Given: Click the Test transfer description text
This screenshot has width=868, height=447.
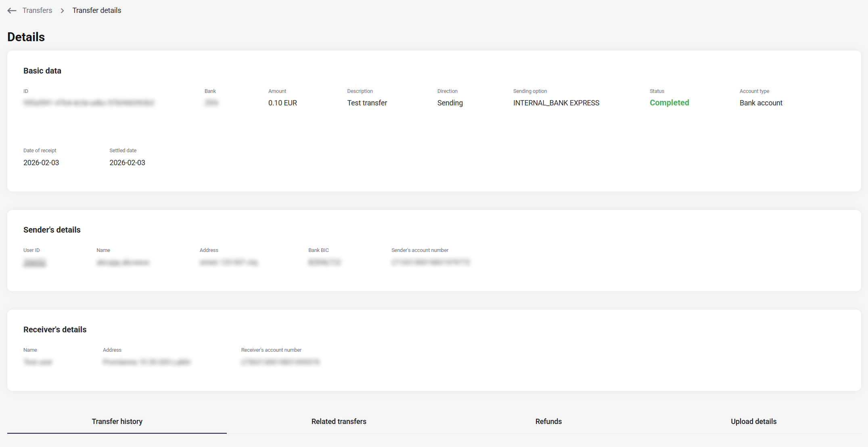Looking at the screenshot, I should pyautogui.click(x=367, y=103).
